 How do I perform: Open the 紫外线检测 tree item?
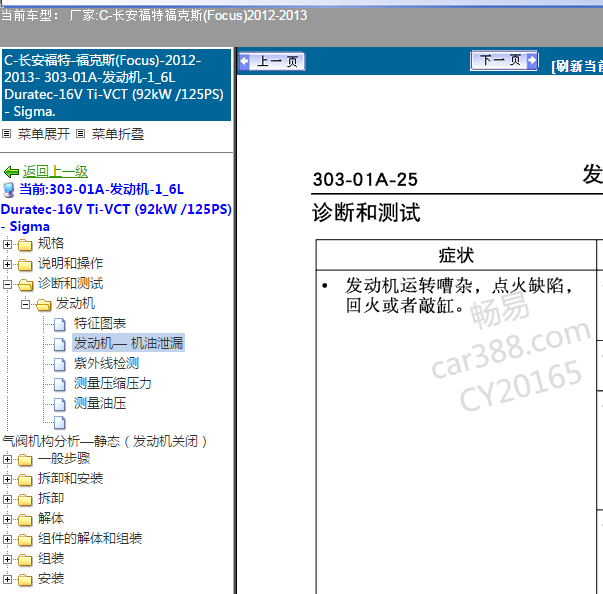106,364
